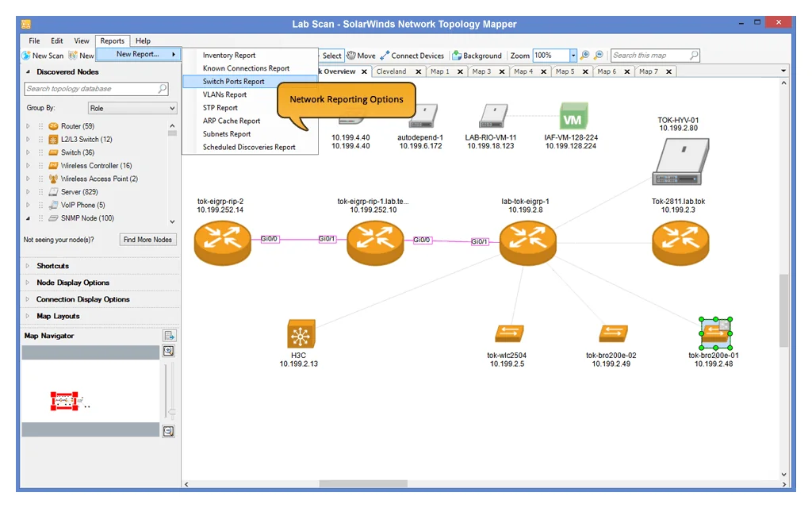
Task: Click the zoom out magnifier icon
Action: [x=599, y=56]
